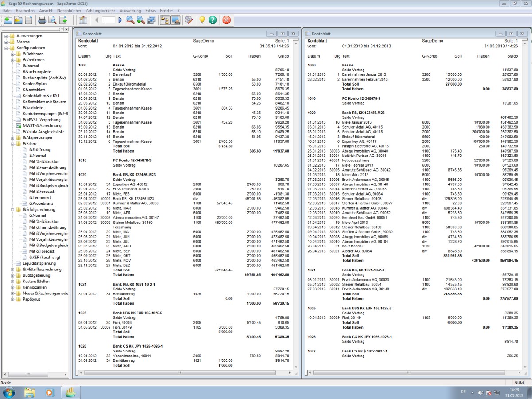Expand the &Kreditoren folder
The height and width of the screenshot is (399, 532).
click(x=12, y=60)
